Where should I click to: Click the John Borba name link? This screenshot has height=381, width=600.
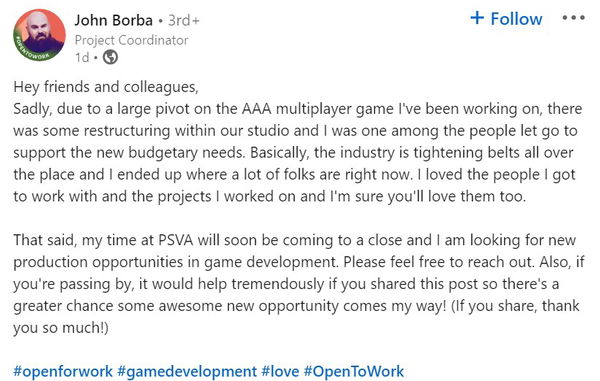113,20
